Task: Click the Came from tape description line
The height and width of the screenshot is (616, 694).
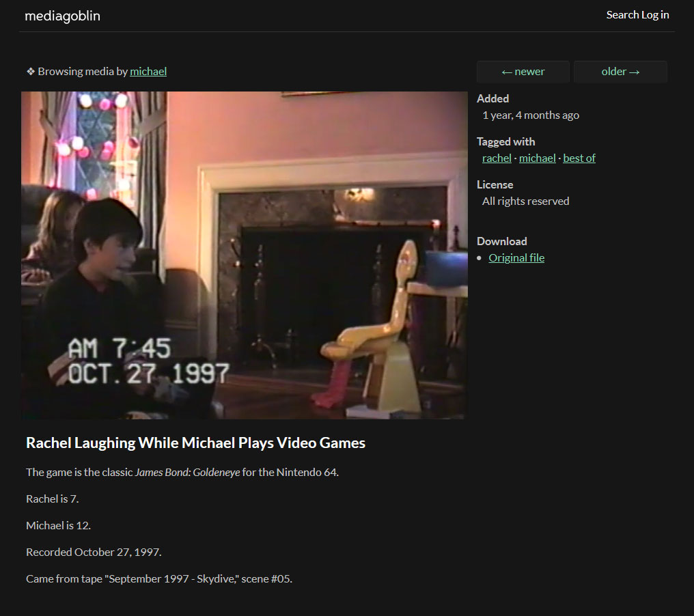Action: click(x=159, y=578)
